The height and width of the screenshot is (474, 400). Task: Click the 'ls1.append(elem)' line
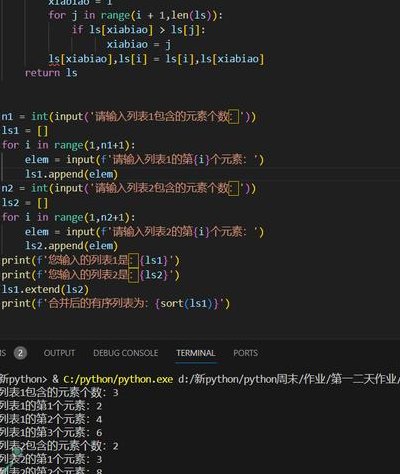(x=71, y=174)
